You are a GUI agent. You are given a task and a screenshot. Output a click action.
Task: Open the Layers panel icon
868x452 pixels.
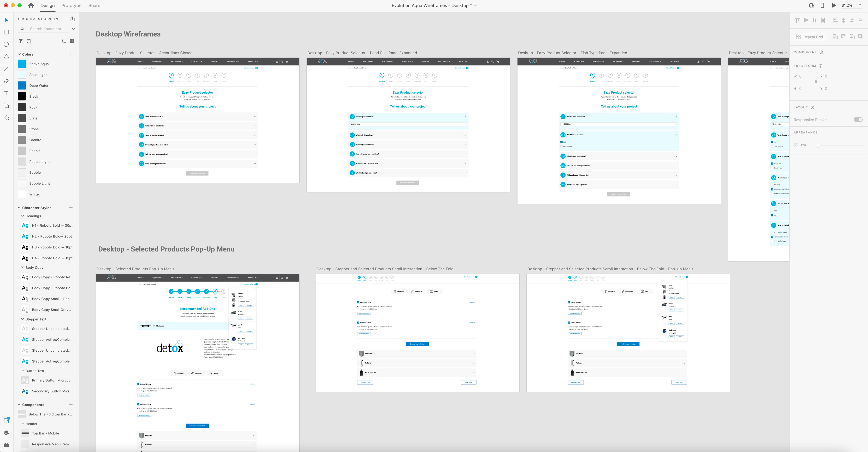coord(6,433)
